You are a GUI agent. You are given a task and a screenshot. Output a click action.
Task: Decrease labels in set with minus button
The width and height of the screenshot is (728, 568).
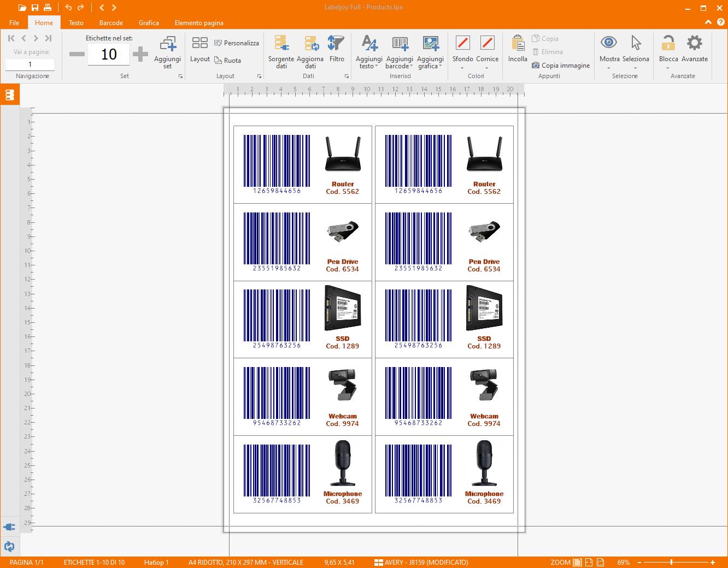(x=77, y=54)
